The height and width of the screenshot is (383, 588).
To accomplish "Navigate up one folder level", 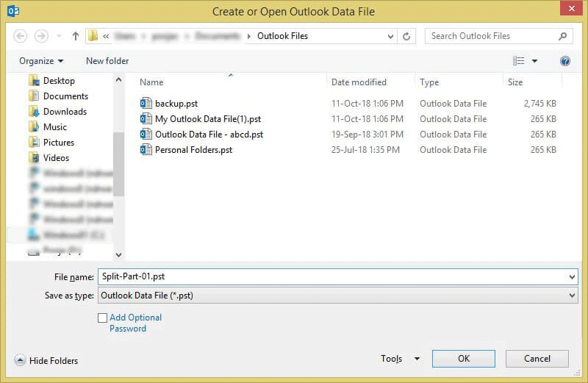I will [76, 36].
